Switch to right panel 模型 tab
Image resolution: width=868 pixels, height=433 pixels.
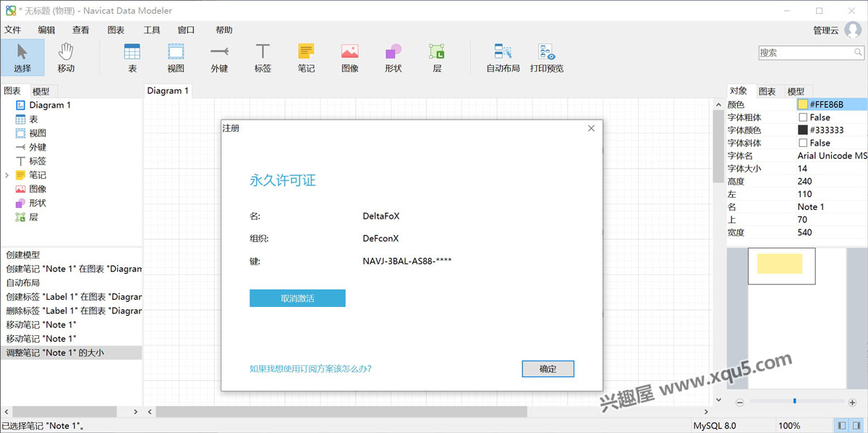[796, 91]
